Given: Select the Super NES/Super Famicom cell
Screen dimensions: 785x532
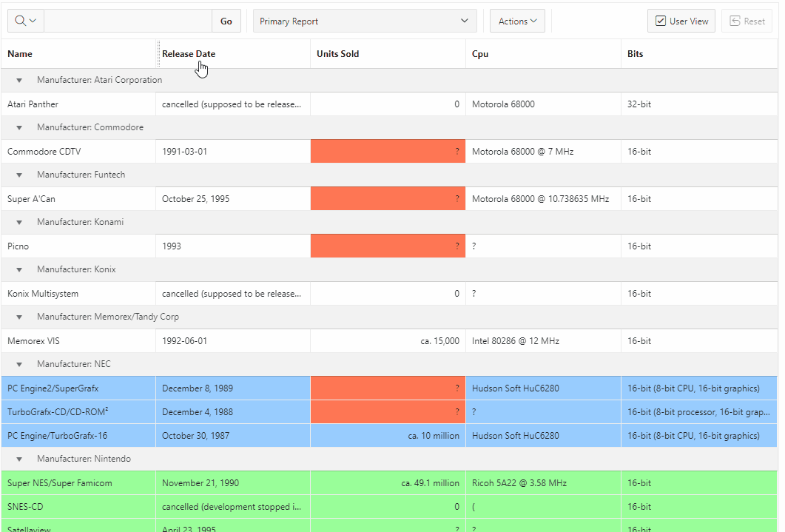Looking at the screenshot, I should click(x=78, y=483).
